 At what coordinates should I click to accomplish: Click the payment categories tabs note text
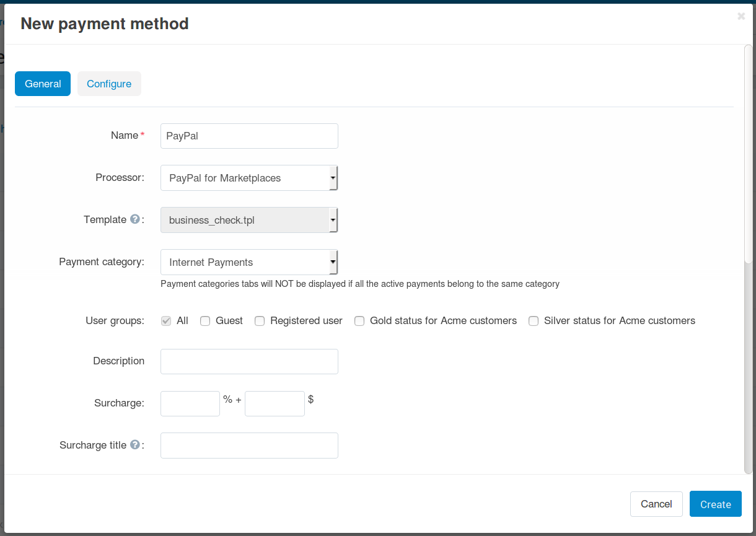(360, 284)
